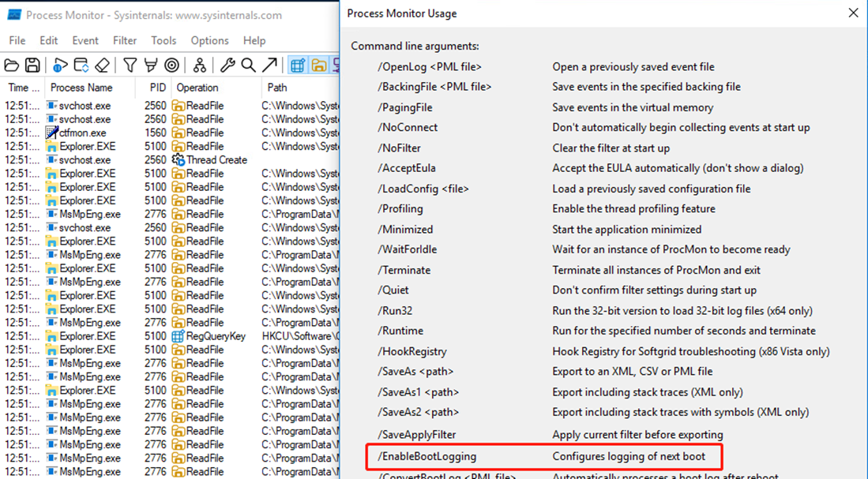Viewport: 868px width, 479px height.
Task: Click the Thread Create gear icon
Action: [178, 160]
